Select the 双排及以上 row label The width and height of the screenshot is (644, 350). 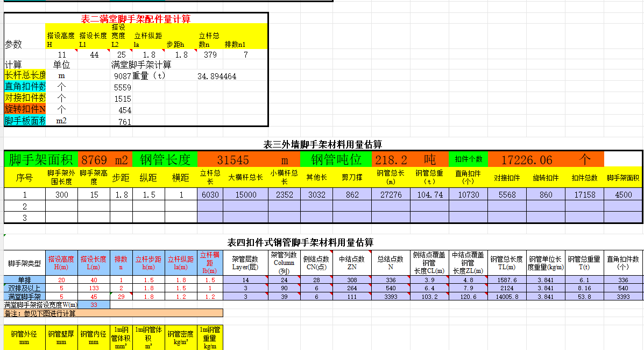pos(25,288)
